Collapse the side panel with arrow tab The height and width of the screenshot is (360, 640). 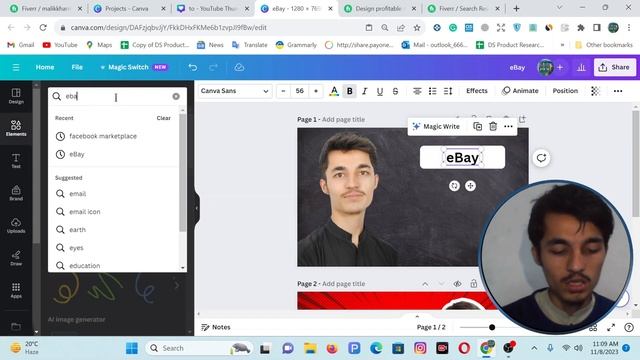pyautogui.click(x=196, y=208)
